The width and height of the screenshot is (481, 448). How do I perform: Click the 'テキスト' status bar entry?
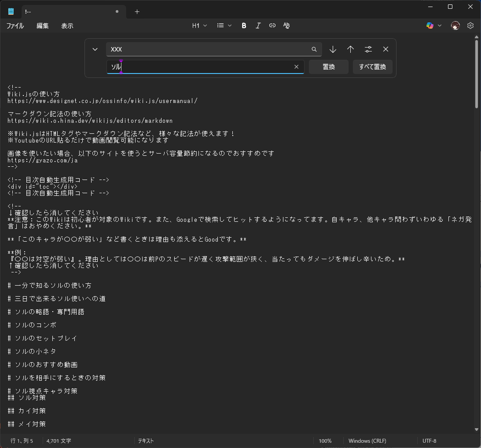point(146,441)
